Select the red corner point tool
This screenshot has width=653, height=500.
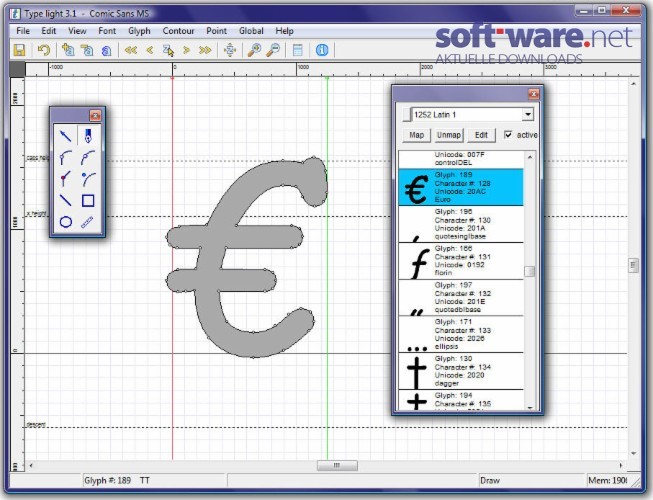click(66, 179)
